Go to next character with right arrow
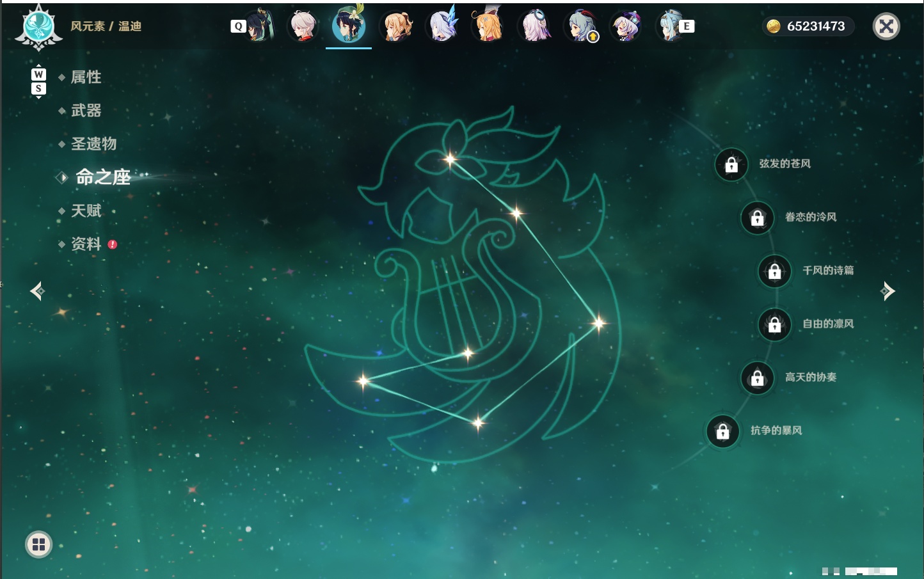The image size is (924, 579). [x=888, y=291]
